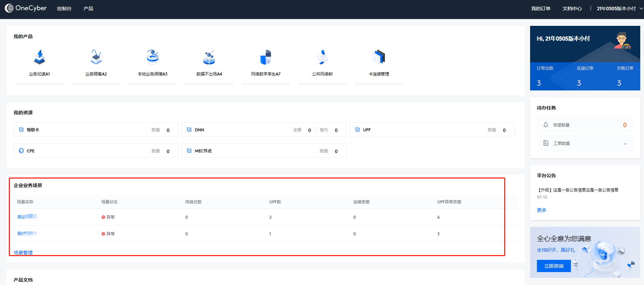The image size is (644, 285).
Task: Click the user avatar illustration
Action: (x=622, y=41)
